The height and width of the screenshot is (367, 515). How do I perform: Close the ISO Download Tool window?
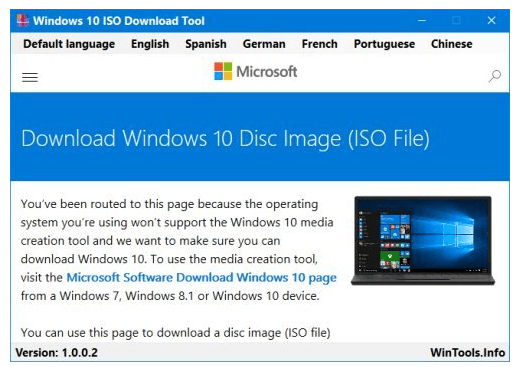coord(491,21)
